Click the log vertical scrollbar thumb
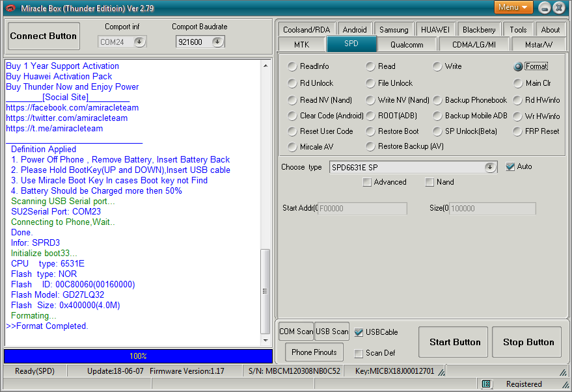572x392 pixels. pos(266,291)
